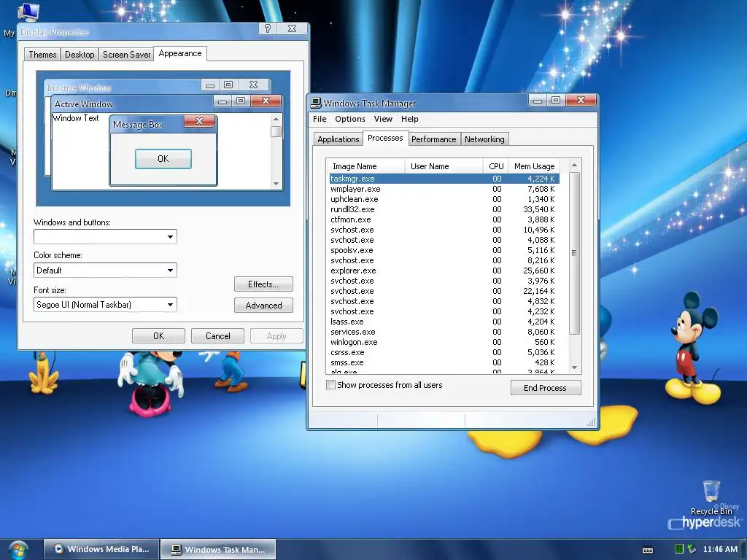The image size is (747, 560).
Task: Sort processes by Mem Usage column
Action: (x=534, y=166)
